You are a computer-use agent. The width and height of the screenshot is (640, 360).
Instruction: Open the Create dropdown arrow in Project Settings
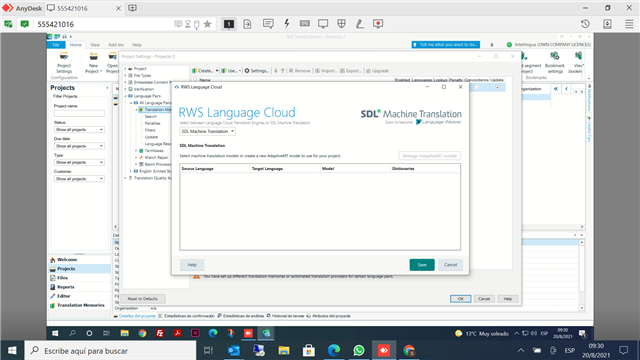point(217,71)
